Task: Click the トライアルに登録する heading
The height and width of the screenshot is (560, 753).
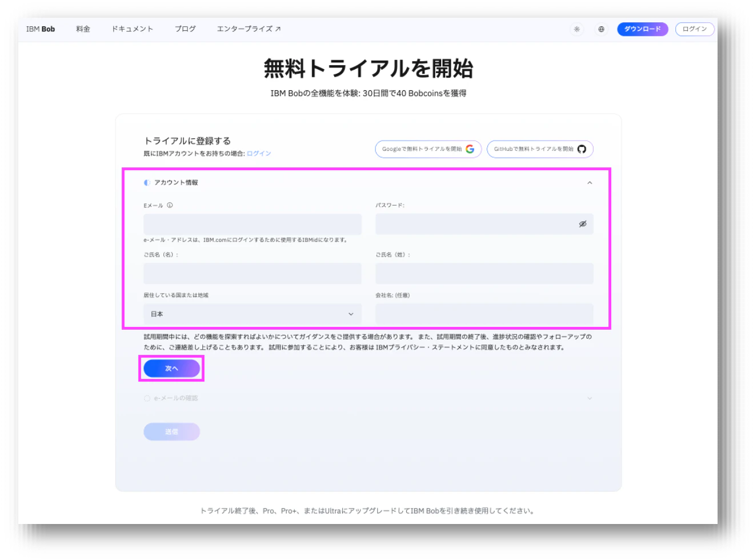Action: point(187,141)
